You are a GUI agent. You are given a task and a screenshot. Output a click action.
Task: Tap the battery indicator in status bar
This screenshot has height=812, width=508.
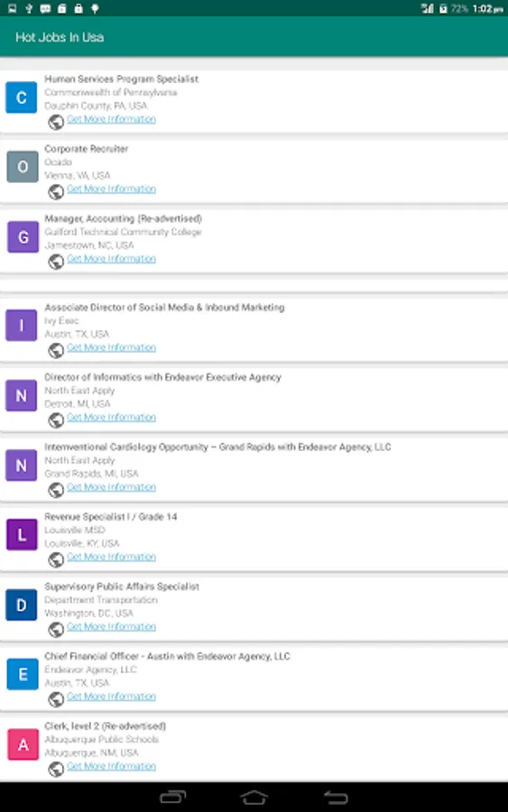(x=443, y=8)
